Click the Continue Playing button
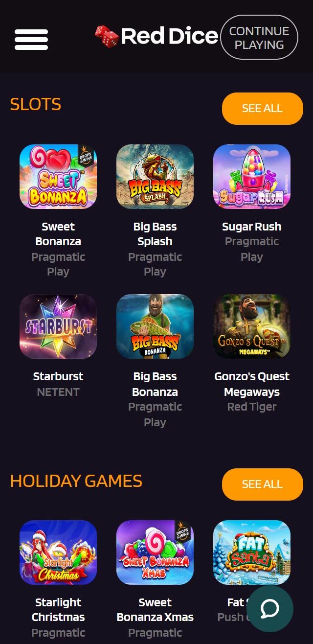Viewport: 313px width, 644px height. pyautogui.click(x=259, y=38)
